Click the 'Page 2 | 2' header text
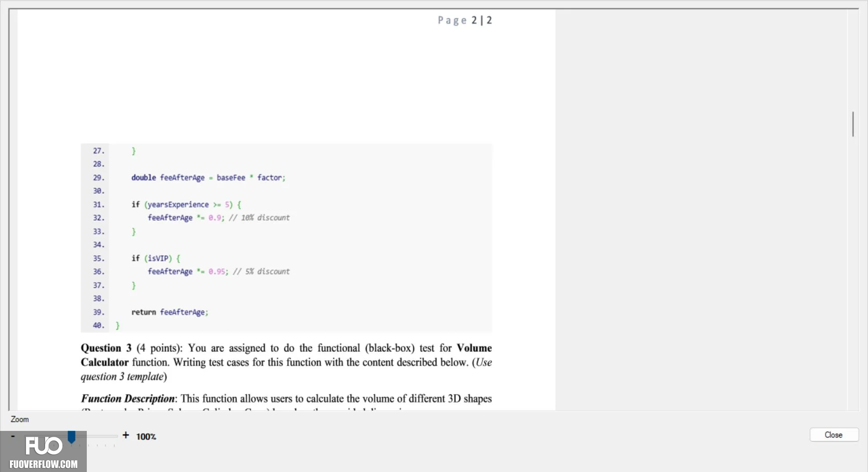 (465, 20)
